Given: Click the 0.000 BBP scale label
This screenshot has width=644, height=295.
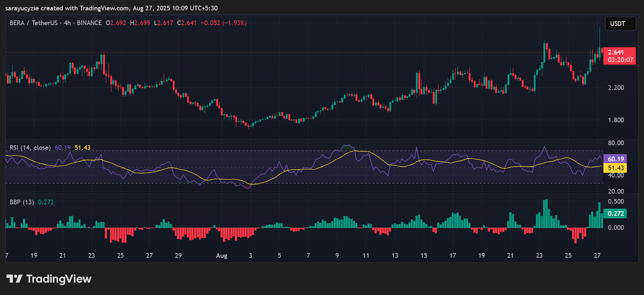Looking at the screenshot, I should click(x=616, y=227).
